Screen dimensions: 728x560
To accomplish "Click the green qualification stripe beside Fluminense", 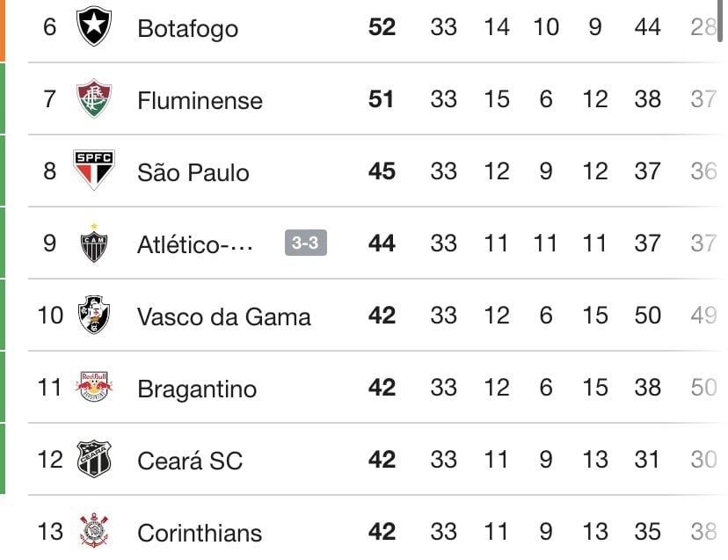I will tap(4, 97).
